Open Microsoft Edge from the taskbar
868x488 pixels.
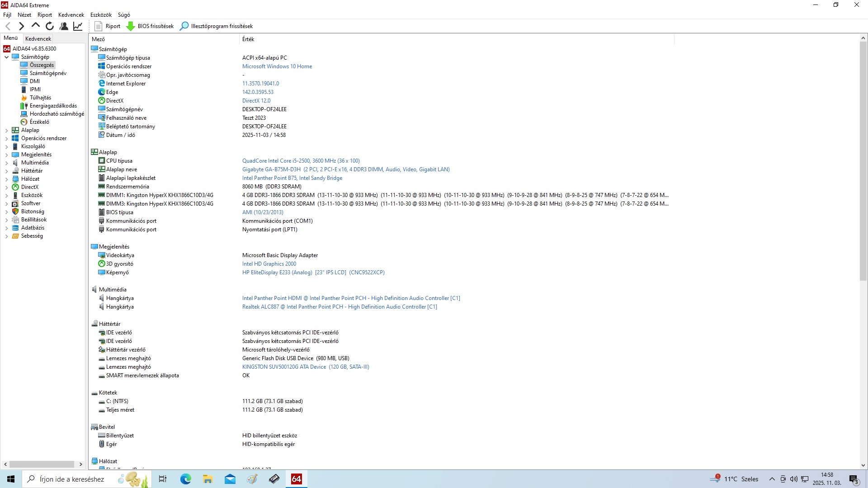[x=185, y=479]
